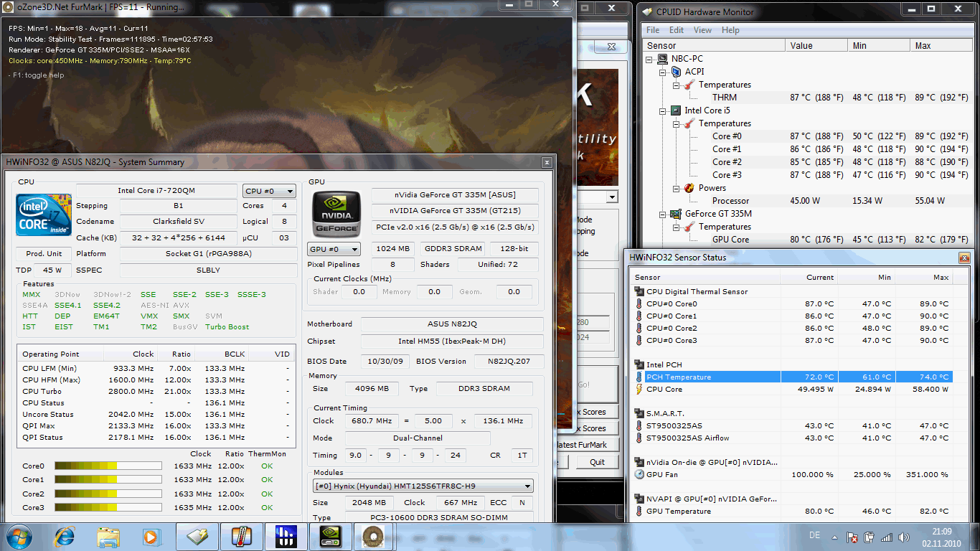
Task: Click the Intel Core i7 logo
Action: pyautogui.click(x=44, y=215)
